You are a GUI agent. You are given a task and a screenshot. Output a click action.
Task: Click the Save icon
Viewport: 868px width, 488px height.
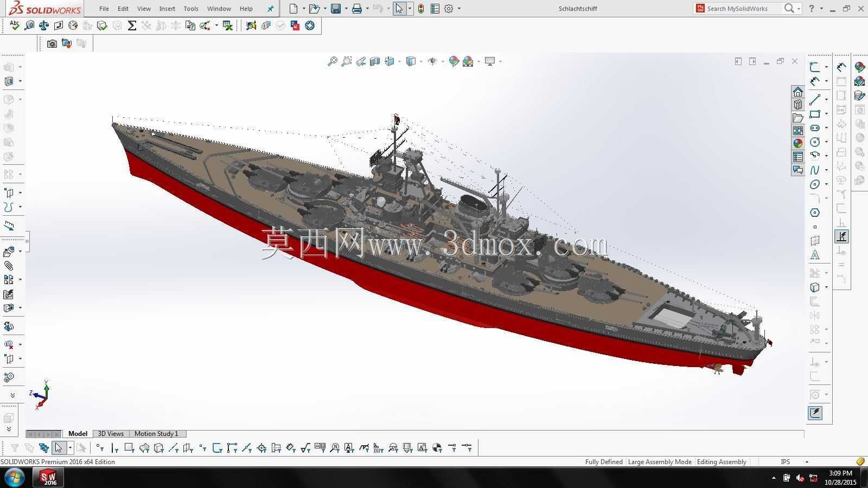tap(336, 9)
